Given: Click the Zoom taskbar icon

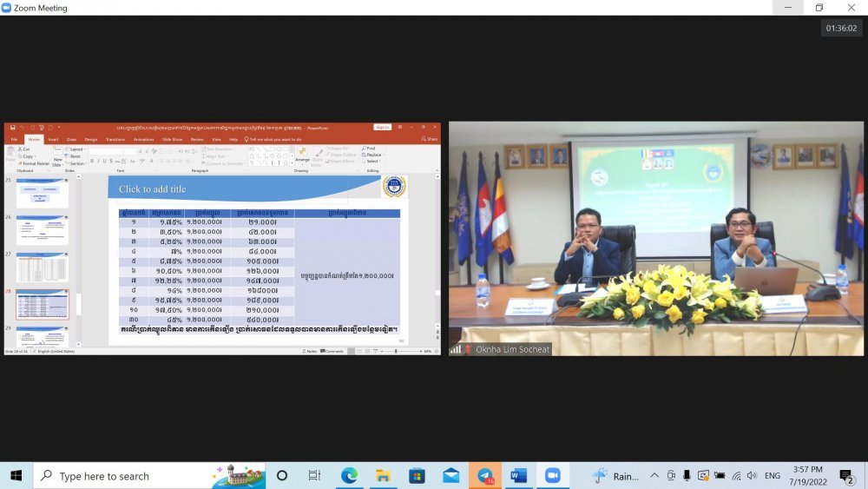Looking at the screenshot, I should [x=552, y=475].
